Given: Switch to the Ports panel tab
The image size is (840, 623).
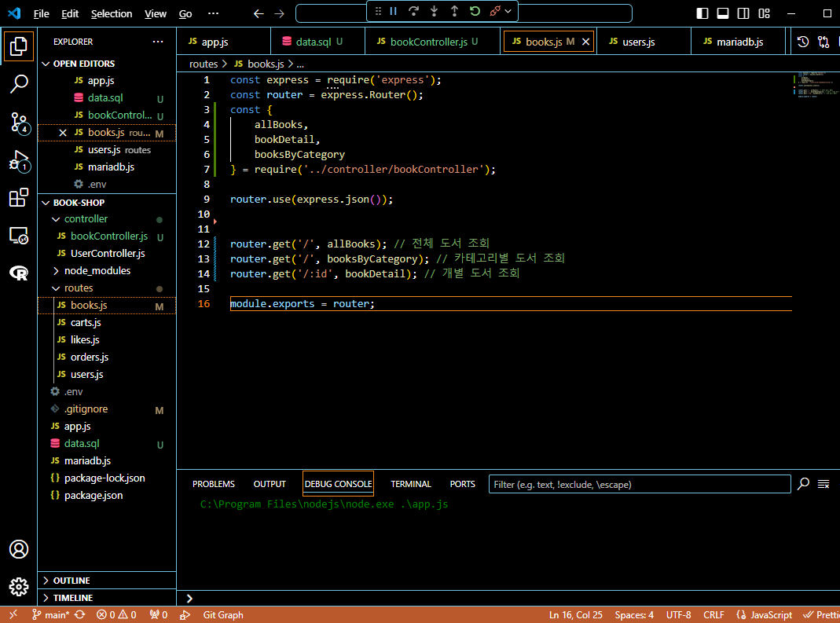Looking at the screenshot, I should click(462, 484).
